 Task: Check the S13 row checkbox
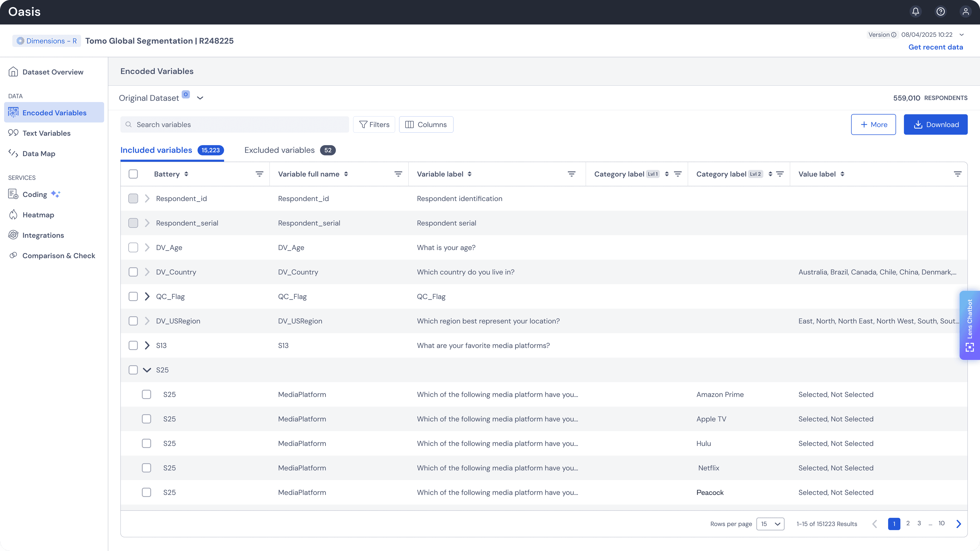[133, 345]
